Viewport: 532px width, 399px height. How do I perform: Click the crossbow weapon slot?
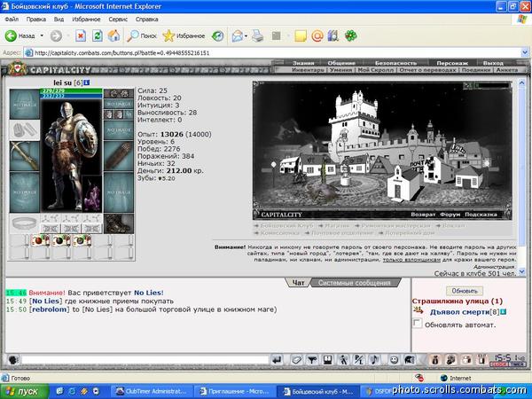(x=25, y=156)
